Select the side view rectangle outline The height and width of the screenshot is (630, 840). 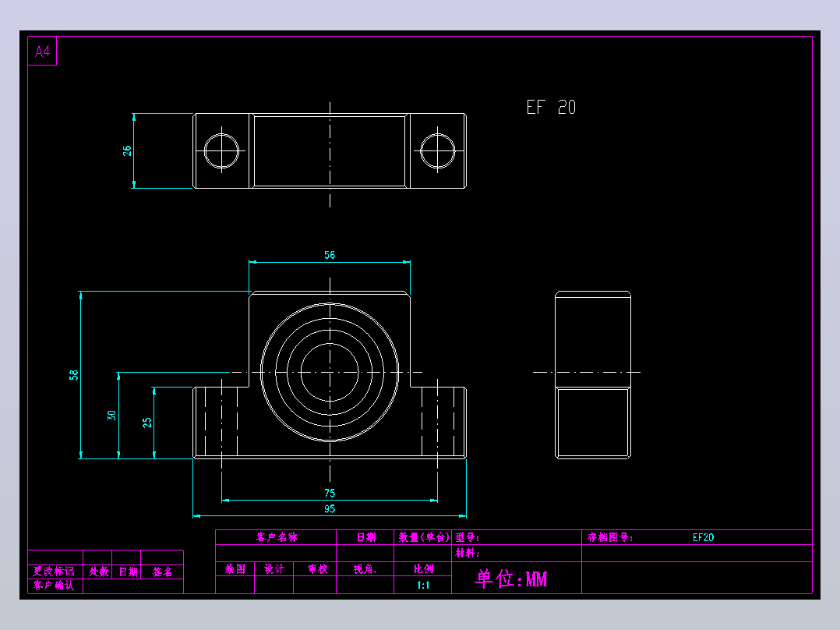(592, 375)
